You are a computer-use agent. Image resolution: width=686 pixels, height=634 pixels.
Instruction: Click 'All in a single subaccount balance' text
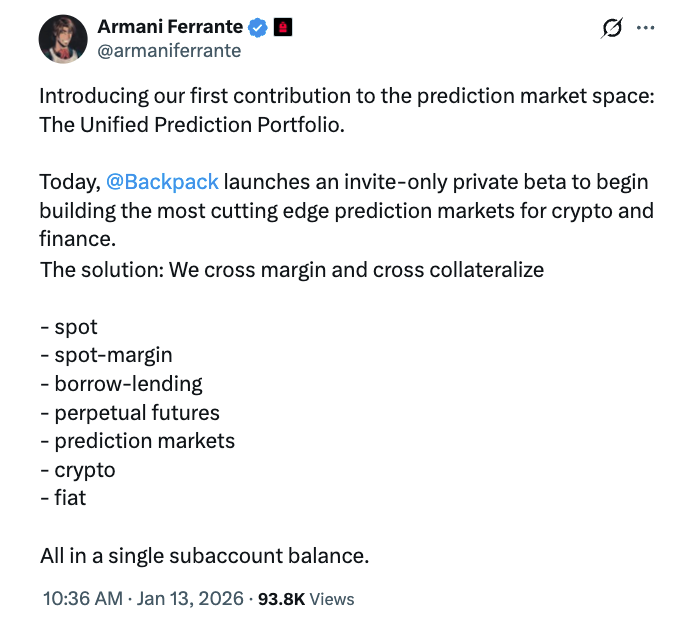click(204, 556)
